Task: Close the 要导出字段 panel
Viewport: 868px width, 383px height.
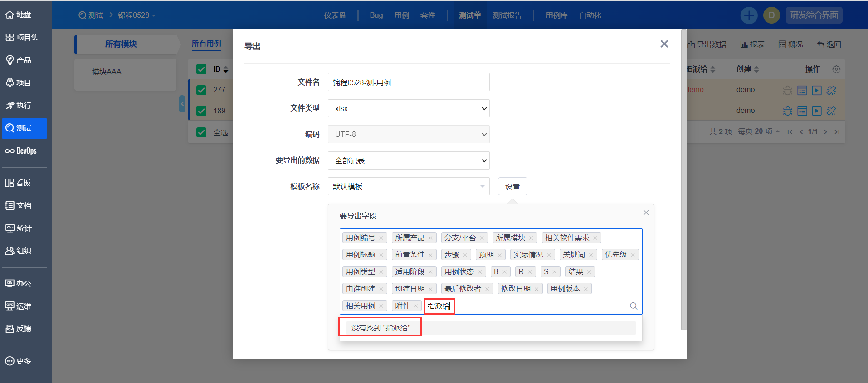Action: (x=646, y=213)
